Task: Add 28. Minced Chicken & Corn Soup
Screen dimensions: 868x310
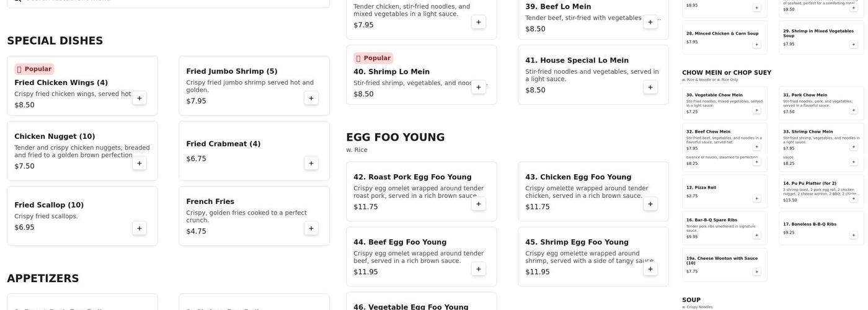Action: 756,45
